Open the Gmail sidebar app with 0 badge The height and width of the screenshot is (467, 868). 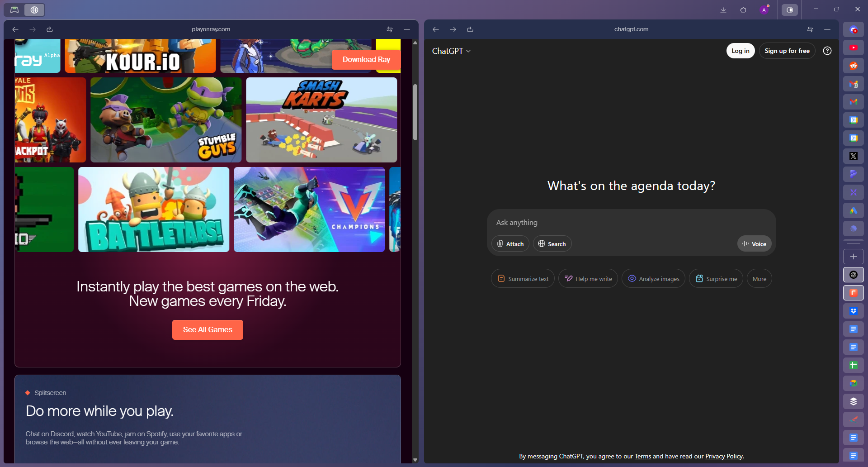(854, 84)
